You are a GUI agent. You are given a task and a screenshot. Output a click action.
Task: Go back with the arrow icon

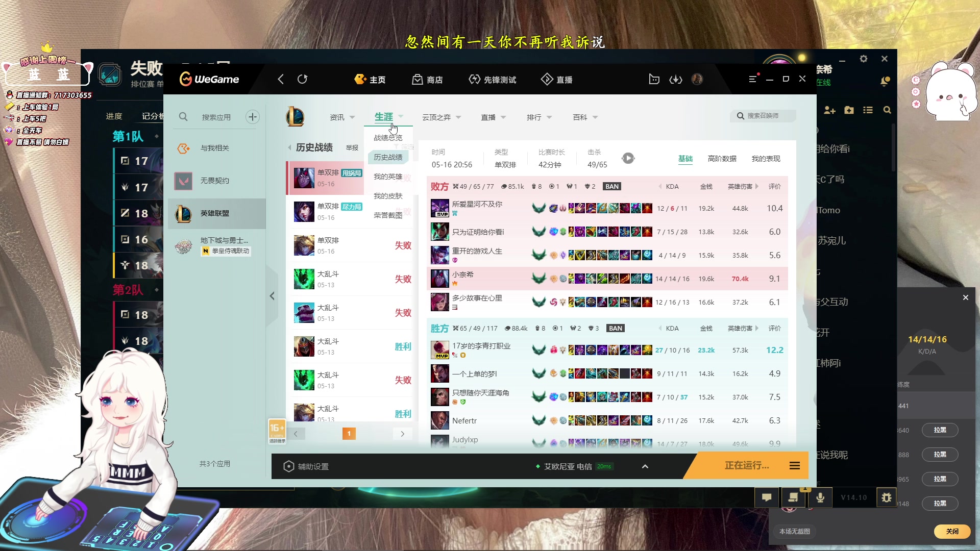tap(281, 79)
